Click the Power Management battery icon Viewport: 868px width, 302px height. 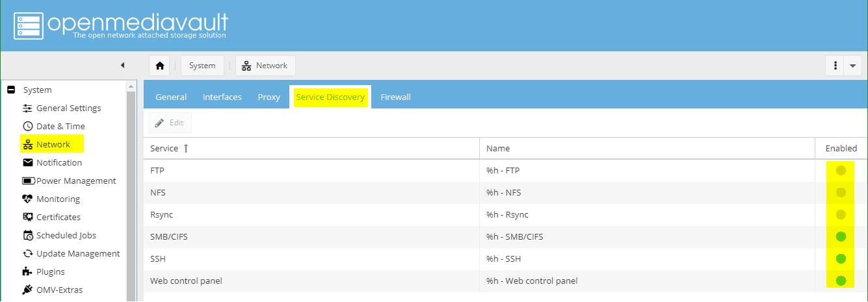[29, 181]
